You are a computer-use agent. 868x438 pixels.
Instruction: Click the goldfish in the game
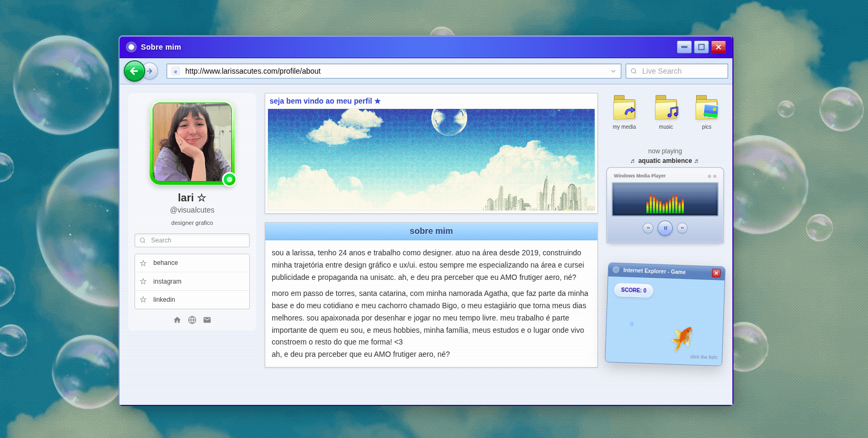682,338
